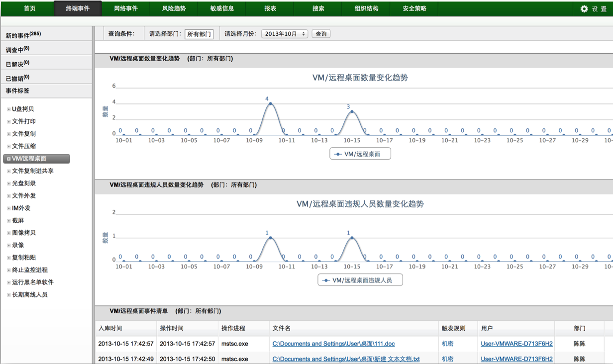Open the 风险趋势 menu item
The image size is (613, 364).
click(173, 8)
